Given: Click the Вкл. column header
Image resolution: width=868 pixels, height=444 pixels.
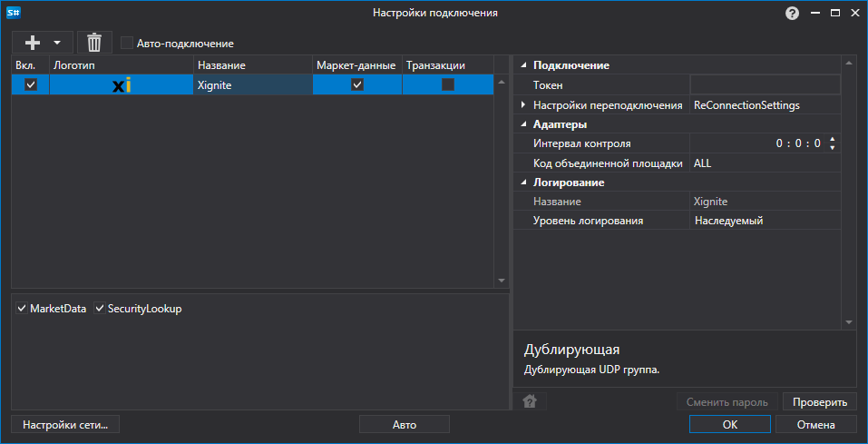Looking at the screenshot, I should (31, 65).
